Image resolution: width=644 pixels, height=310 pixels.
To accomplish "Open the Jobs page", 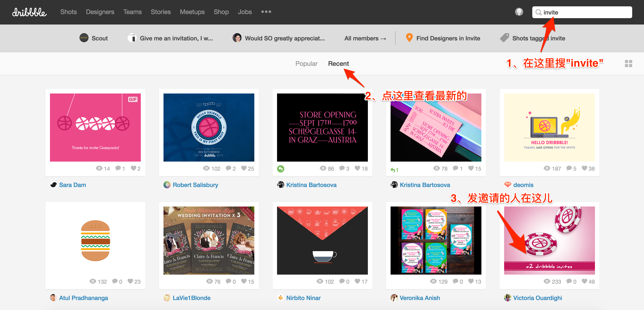I will (x=245, y=12).
